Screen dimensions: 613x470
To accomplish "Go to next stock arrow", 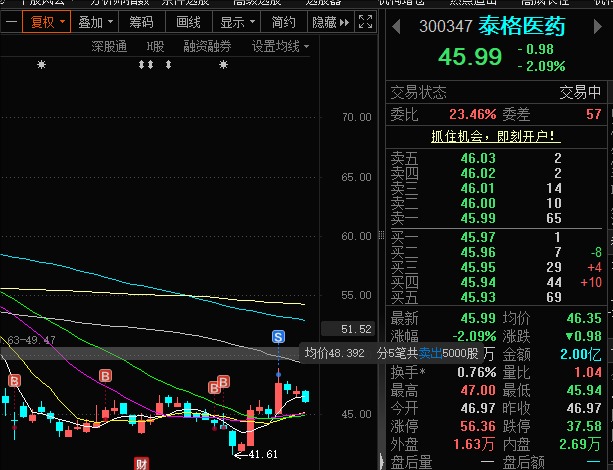I will coord(597,27).
